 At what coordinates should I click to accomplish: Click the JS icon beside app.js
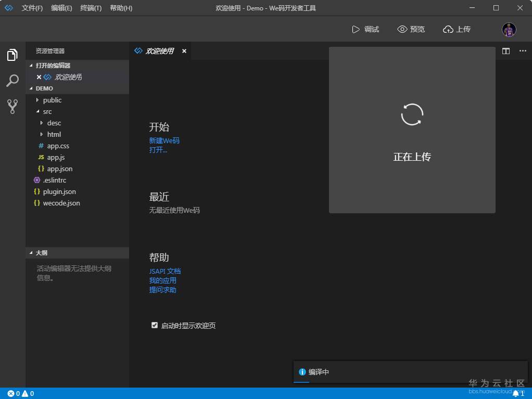point(41,157)
